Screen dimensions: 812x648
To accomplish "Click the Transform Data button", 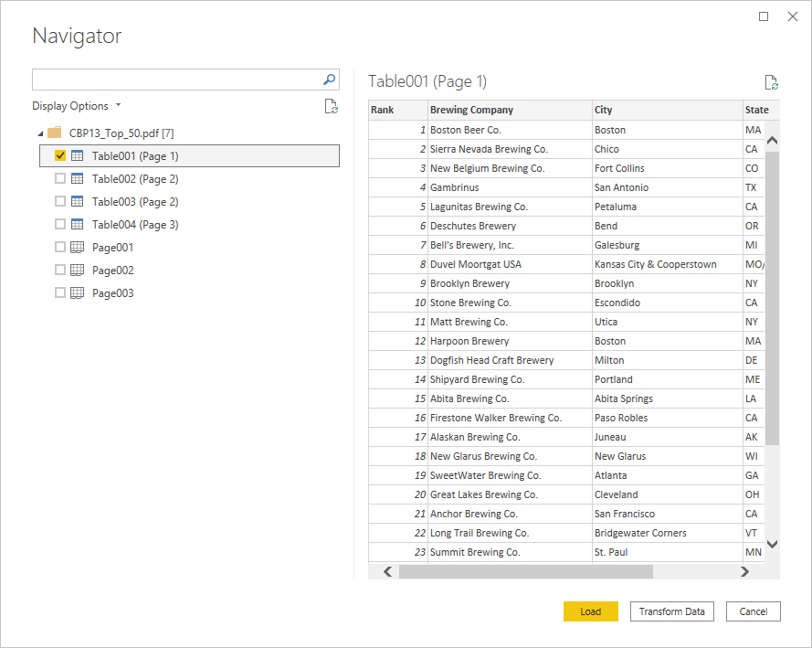I will (671, 611).
